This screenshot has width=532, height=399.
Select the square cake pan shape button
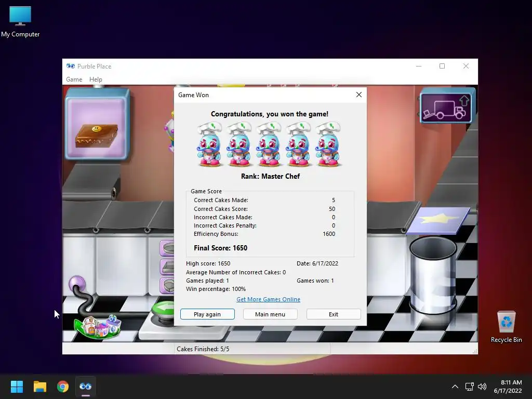click(x=167, y=267)
